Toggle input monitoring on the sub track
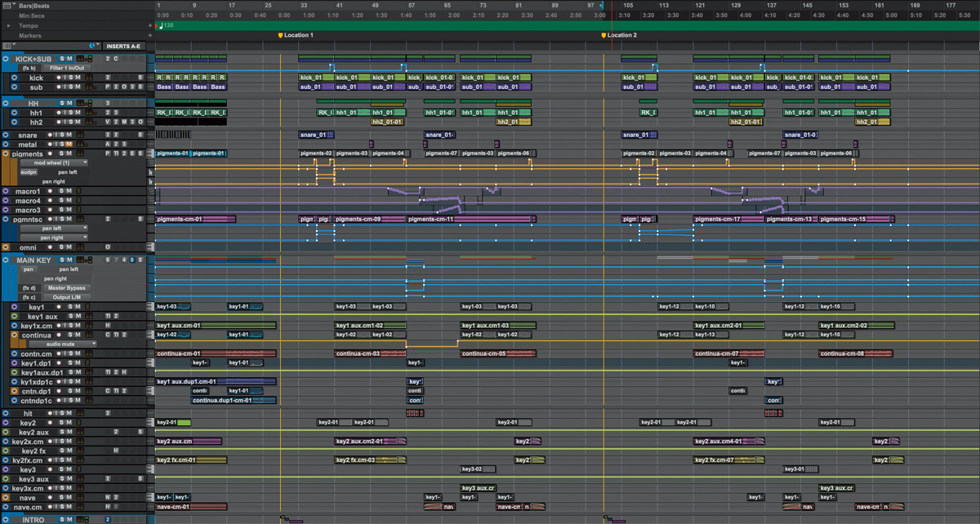Viewport: 980px width, 524px height. pyautogui.click(x=64, y=87)
